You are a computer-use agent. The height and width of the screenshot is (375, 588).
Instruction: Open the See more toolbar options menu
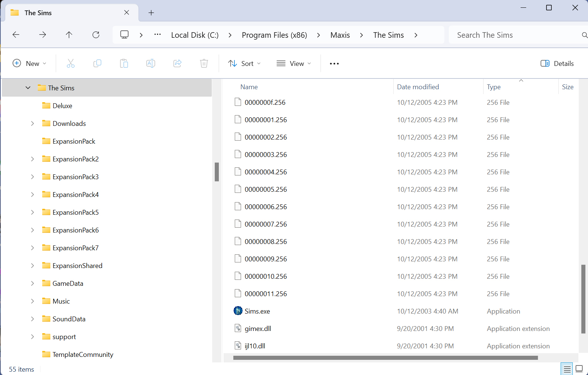click(x=334, y=64)
